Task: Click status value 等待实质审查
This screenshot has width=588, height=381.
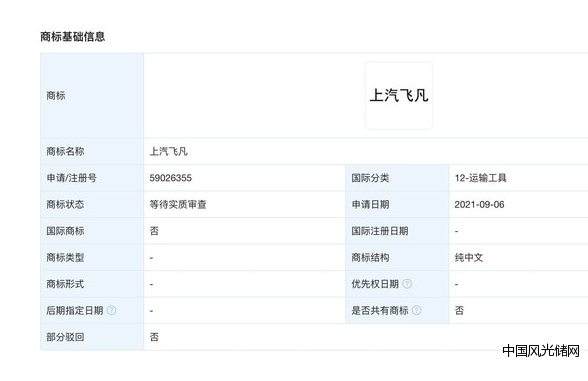Action: tap(178, 204)
